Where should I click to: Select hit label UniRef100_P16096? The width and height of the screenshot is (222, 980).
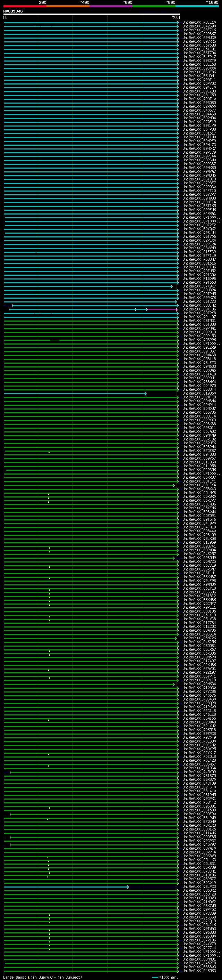[199, 278]
